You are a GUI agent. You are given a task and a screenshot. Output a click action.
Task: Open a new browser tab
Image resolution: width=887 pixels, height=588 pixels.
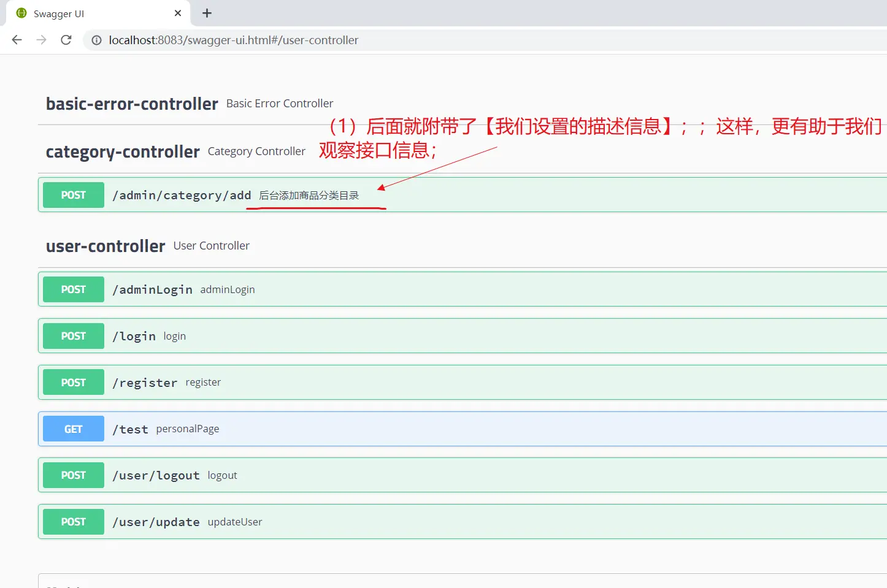point(207,13)
